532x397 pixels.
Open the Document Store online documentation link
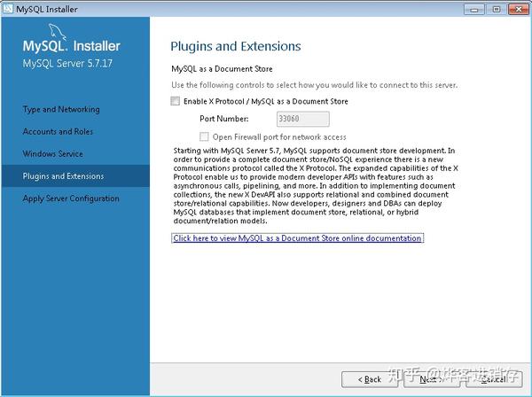click(297, 238)
